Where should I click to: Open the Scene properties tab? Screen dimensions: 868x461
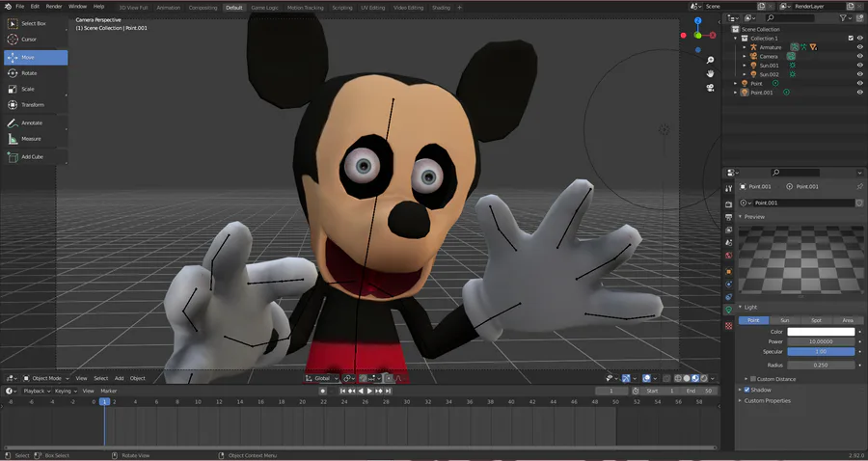coord(728,242)
